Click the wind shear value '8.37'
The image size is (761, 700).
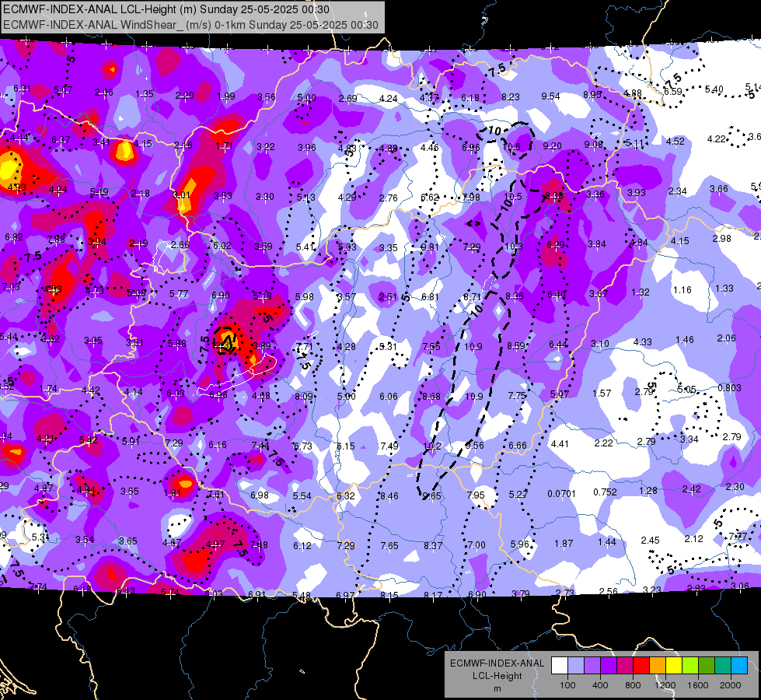coord(433,545)
